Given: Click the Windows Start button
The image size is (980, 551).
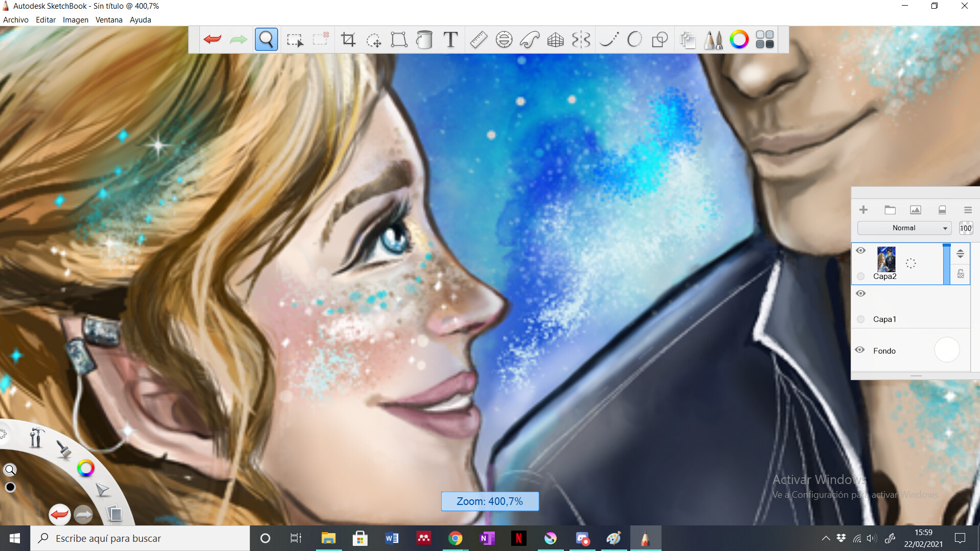Looking at the screenshot, I should click(15, 538).
